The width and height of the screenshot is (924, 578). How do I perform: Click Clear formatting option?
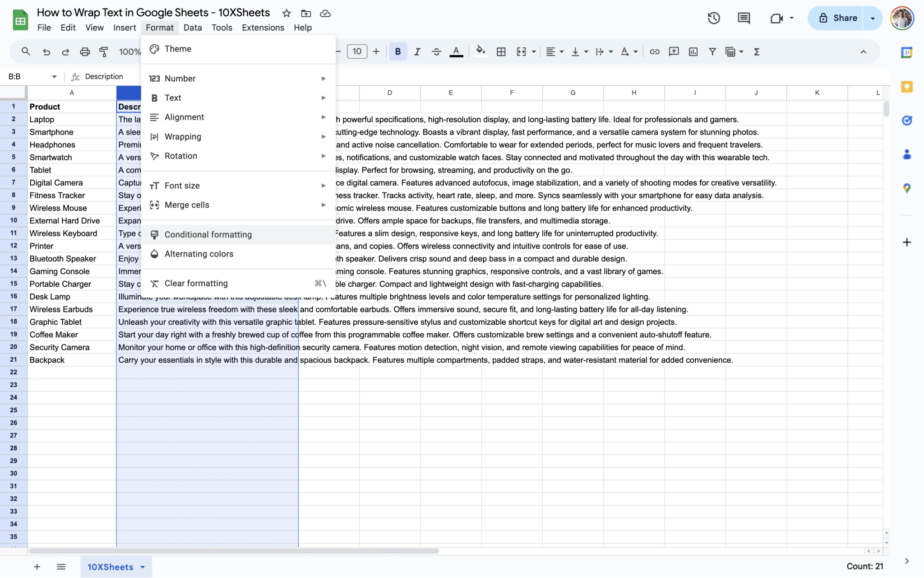point(196,283)
